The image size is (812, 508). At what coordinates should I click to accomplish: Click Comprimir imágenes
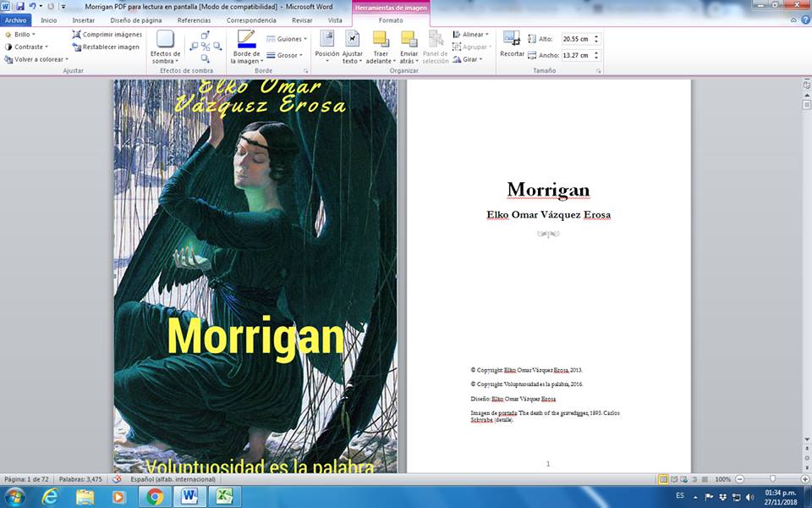pos(107,35)
